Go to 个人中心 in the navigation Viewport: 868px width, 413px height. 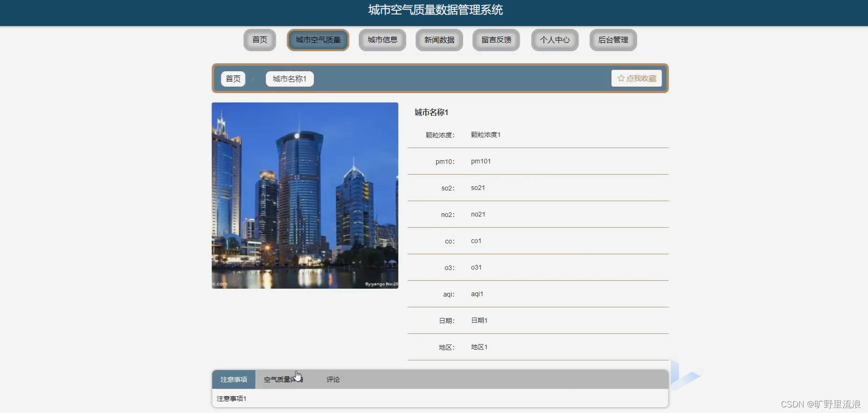pos(555,40)
